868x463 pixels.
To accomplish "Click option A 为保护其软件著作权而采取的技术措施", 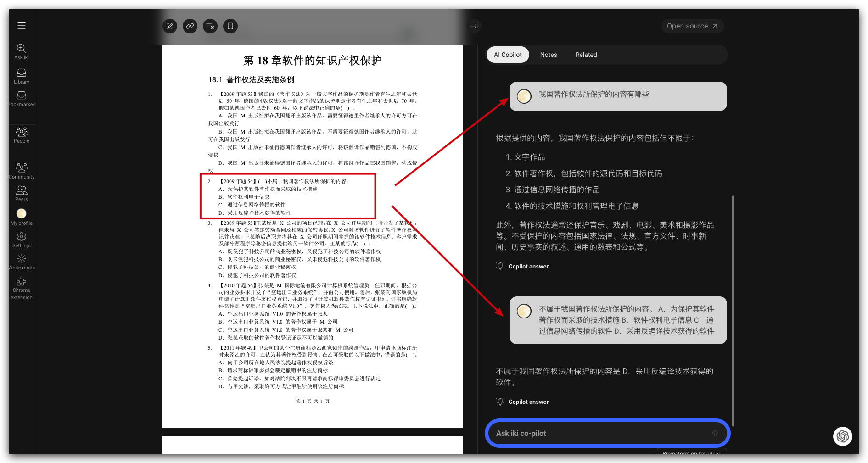I will 268,189.
